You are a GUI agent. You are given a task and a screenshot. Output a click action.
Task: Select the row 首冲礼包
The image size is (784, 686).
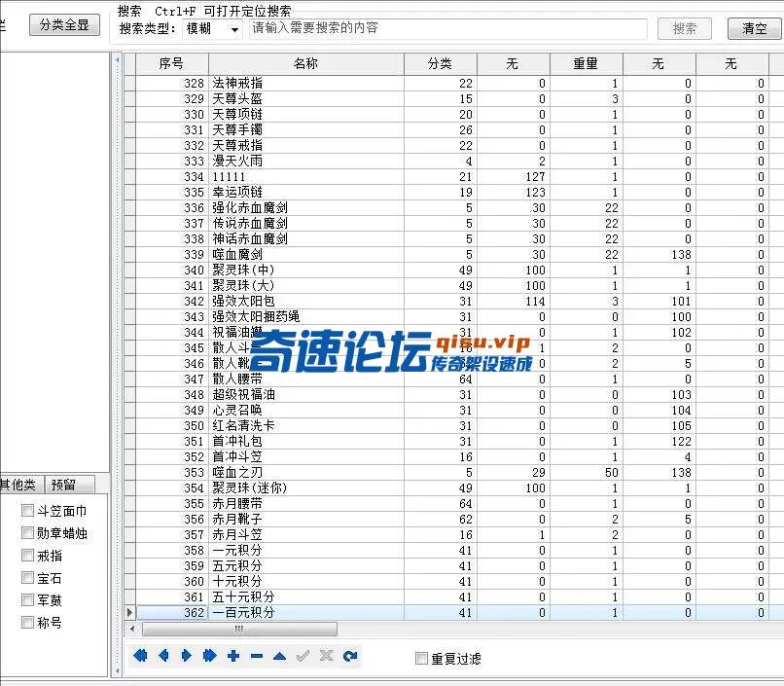coord(452,441)
